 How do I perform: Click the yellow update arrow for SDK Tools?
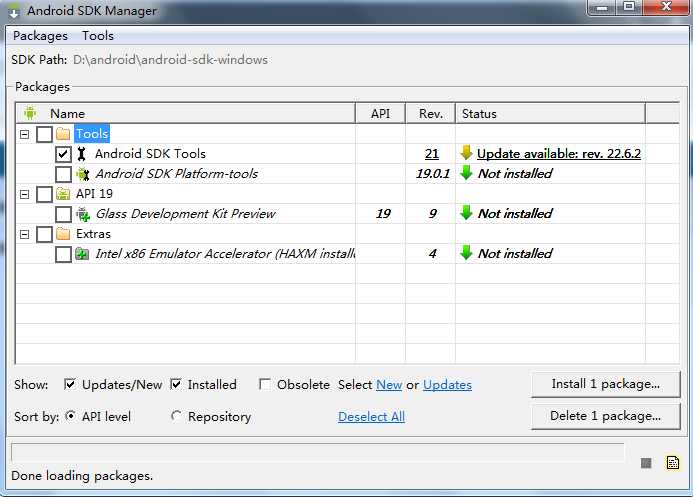coord(466,153)
